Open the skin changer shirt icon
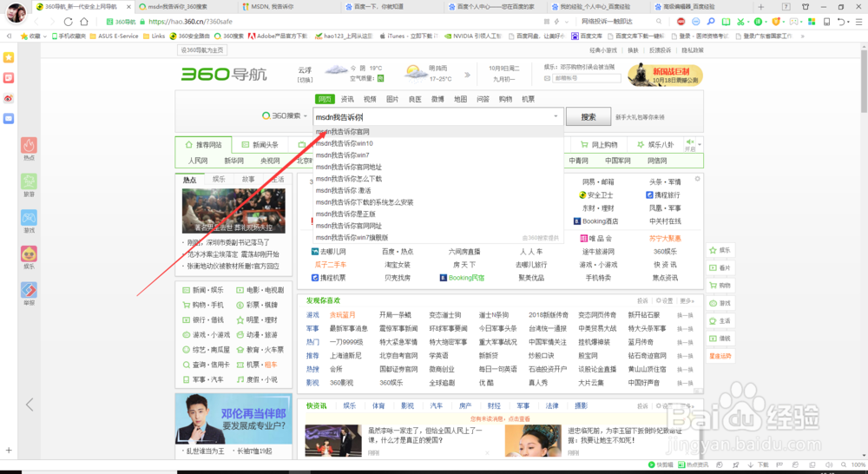Viewport: 868px width, 474px height. point(806,7)
